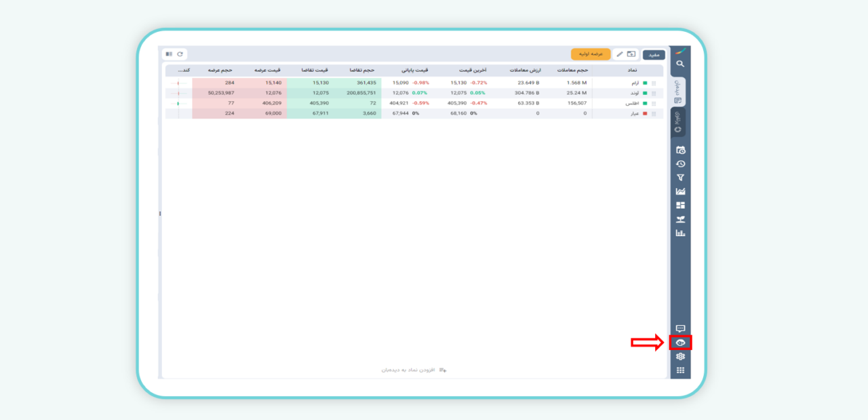868x420 pixels.
Task: Click افزودن نماد به دیده‌بان link
Action: [x=414, y=370]
